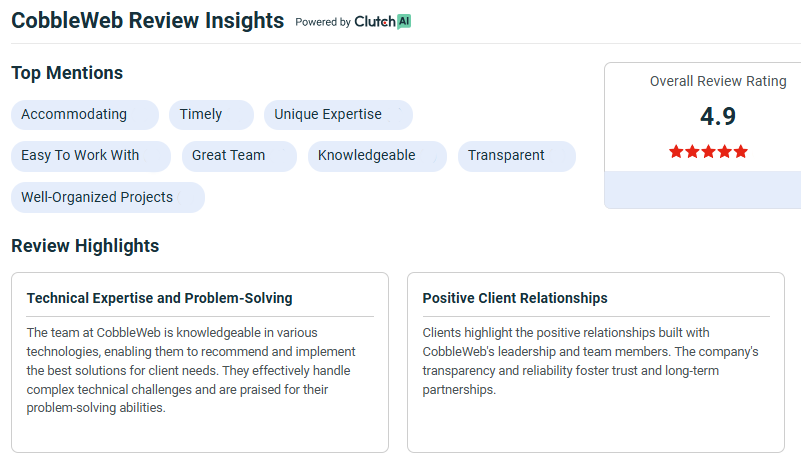Open Technical Expertise and Problem-Solving card
This screenshot has width=801, height=463.
click(200, 362)
